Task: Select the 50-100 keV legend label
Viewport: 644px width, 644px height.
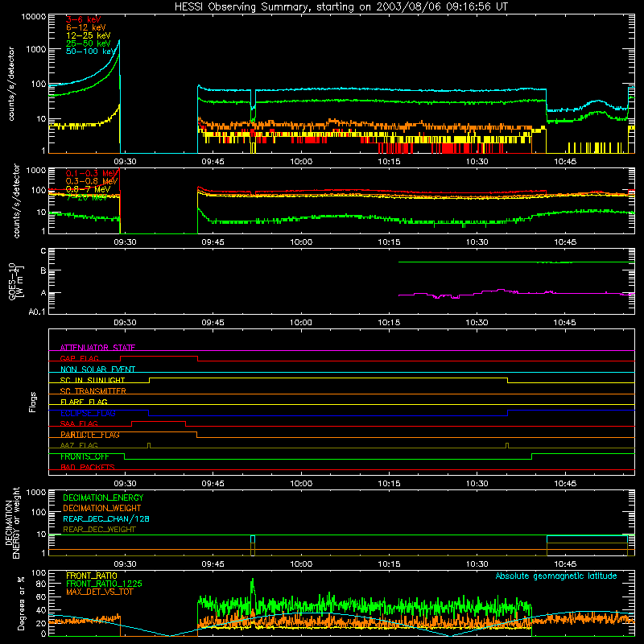Action: [91, 52]
